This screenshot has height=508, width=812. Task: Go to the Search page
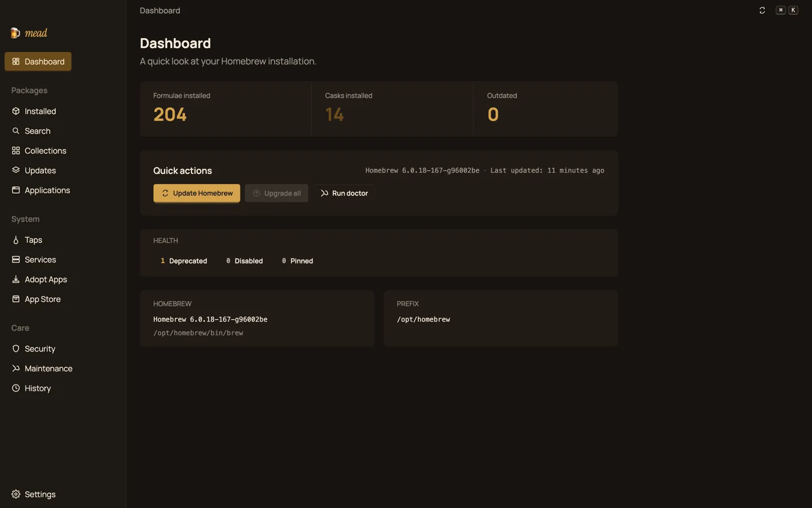coord(38,131)
